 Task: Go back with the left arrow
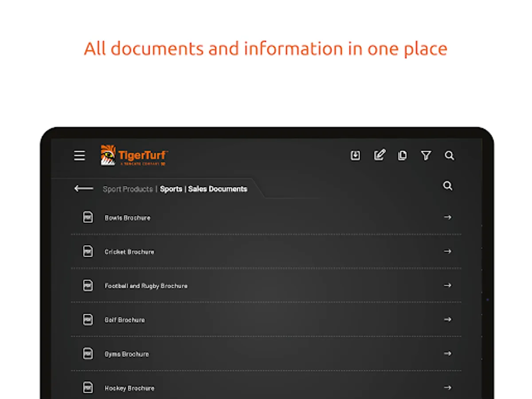tap(84, 188)
